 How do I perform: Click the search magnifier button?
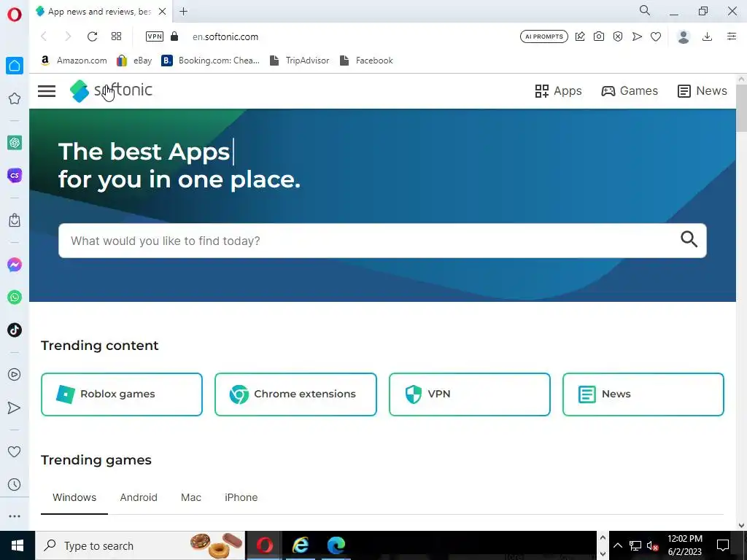click(689, 239)
